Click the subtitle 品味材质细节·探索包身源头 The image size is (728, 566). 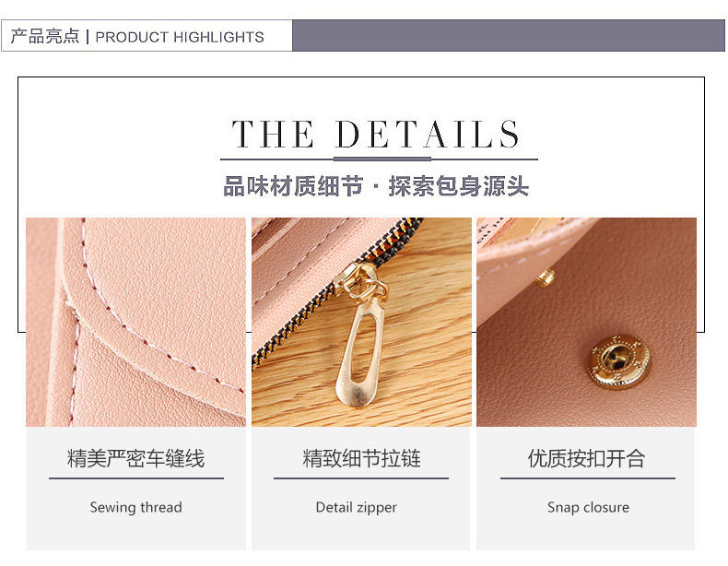click(x=376, y=186)
